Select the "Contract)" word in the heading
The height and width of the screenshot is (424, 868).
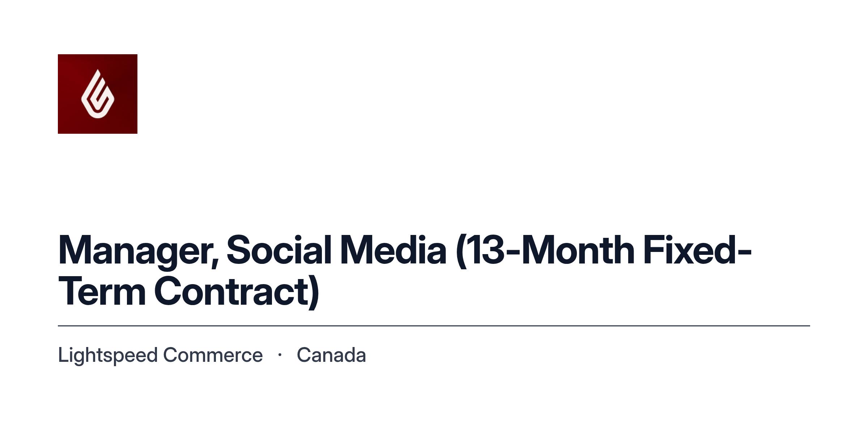pyautogui.click(x=237, y=292)
